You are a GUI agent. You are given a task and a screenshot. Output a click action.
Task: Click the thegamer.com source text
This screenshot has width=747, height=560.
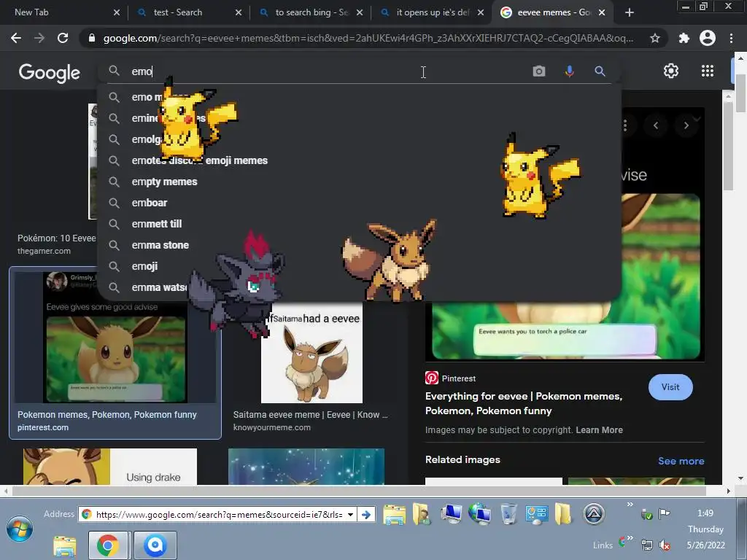click(44, 251)
